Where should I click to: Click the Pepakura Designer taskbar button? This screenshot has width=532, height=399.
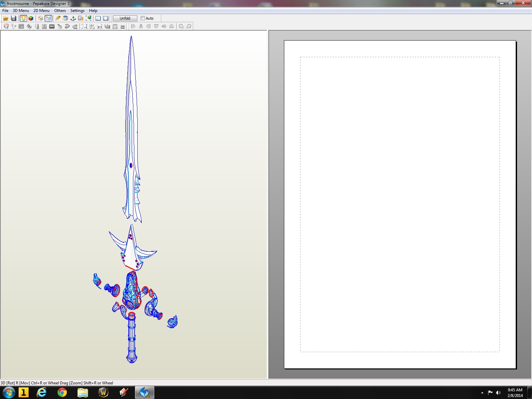[x=144, y=393]
